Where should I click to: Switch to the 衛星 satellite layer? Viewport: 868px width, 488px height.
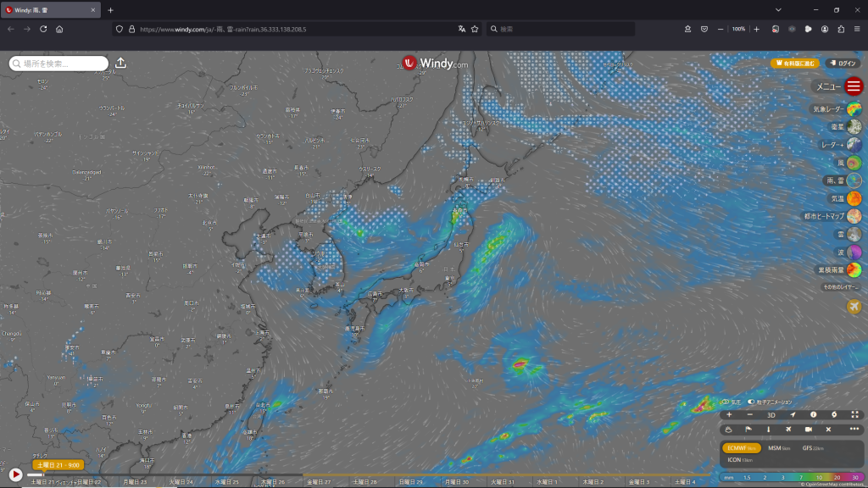coord(854,127)
